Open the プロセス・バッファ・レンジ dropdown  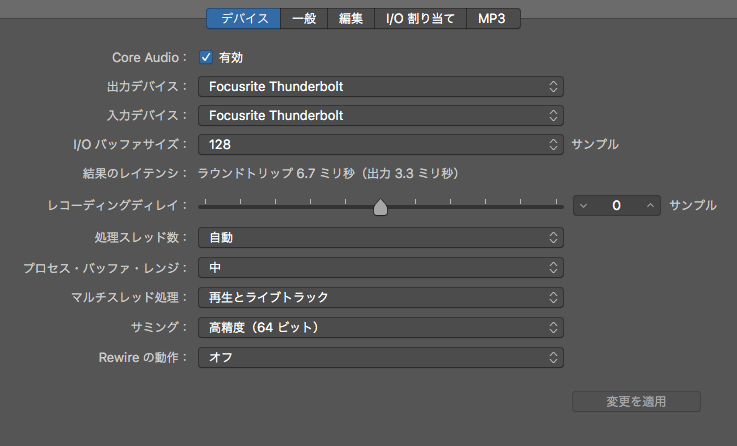381,268
